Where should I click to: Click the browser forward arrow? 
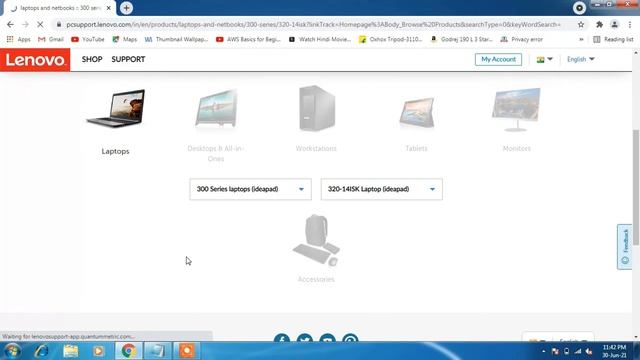(25, 24)
